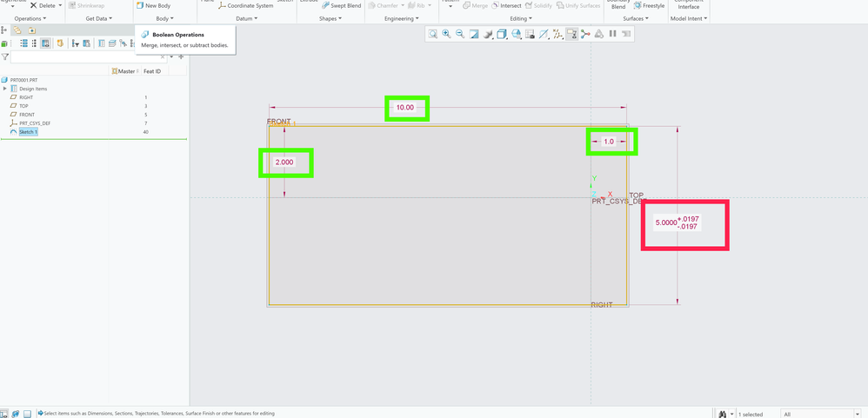Toggle the highlighted tree columns display icon

(45, 43)
